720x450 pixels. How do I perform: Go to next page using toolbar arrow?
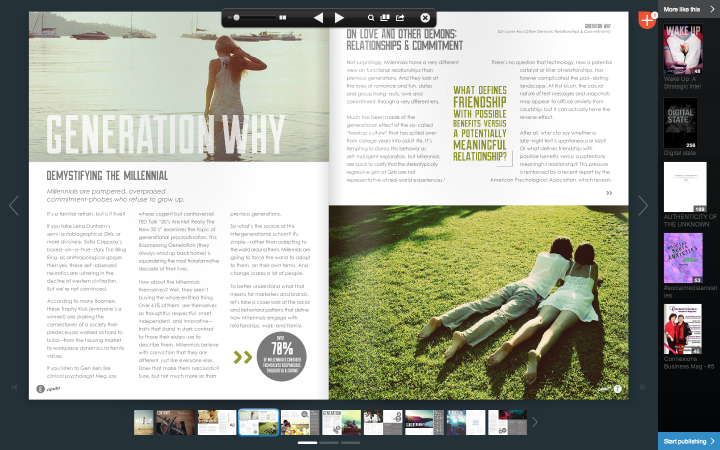pyautogui.click(x=339, y=18)
